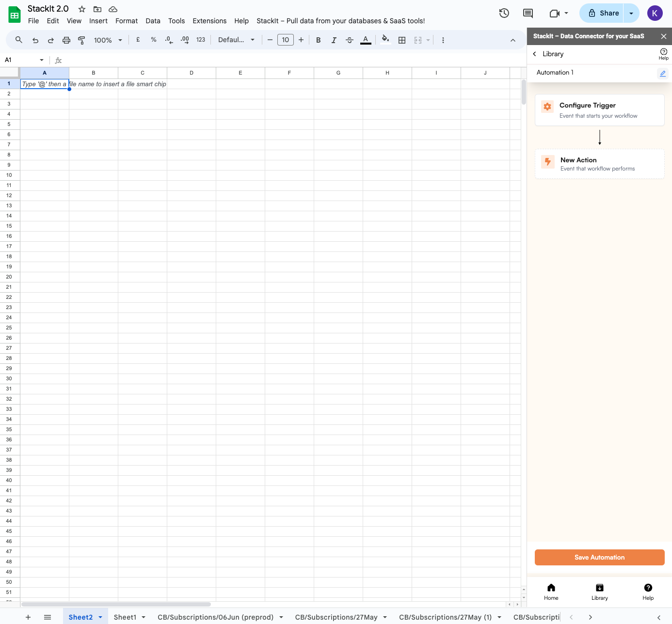The height and width of the screenshot is (624, 672).
Task: Decrease decimal places
Action: [169, 40]
